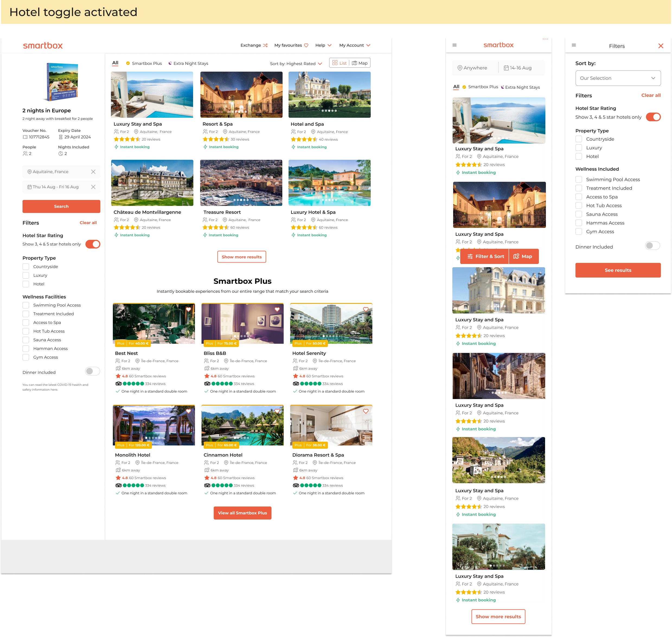Click the Exchange shuffle icon in header
Image resolution: width=672 pixels, height=637 pixels.
(x=265, y=45)
